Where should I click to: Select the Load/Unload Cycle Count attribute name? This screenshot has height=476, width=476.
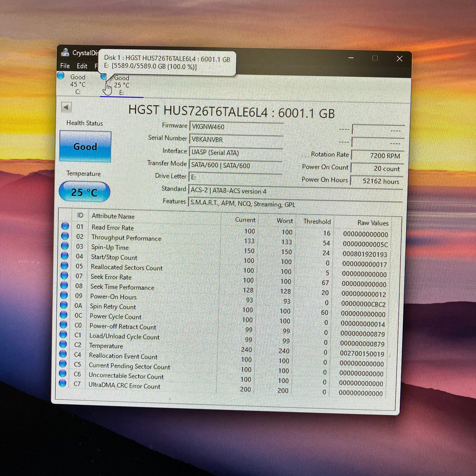(x=125, y=337)
